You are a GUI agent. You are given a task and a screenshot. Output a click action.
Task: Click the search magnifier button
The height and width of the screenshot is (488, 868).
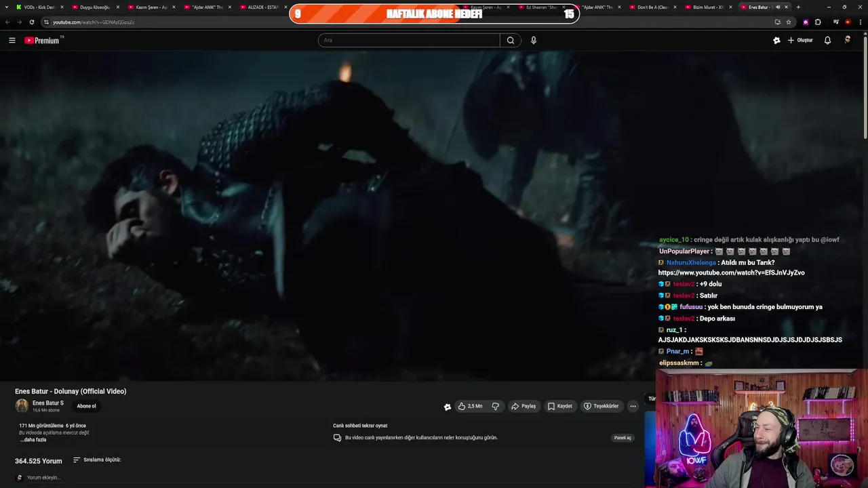(511, 41)
